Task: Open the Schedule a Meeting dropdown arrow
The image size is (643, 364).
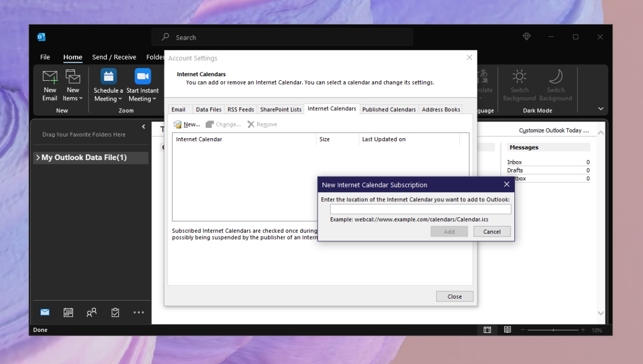Action: click(x=121, y=99)
